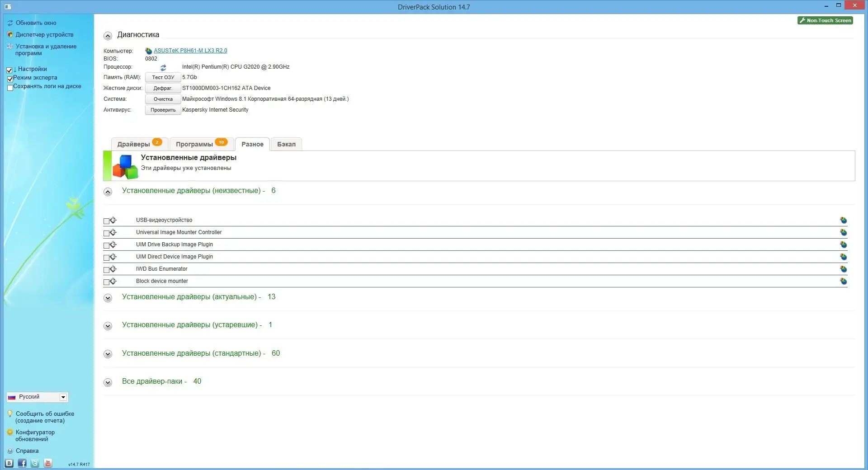Tick the UIM Direct Device Image Plugin checkbox
The width and height of the screenshot is (868, 470).
tap(106, 258)
